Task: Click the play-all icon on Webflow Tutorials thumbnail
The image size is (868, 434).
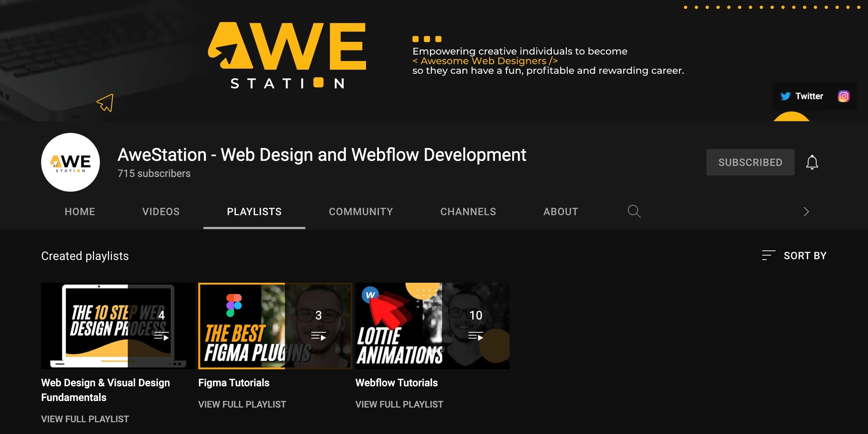Action: tap(475, 335)
